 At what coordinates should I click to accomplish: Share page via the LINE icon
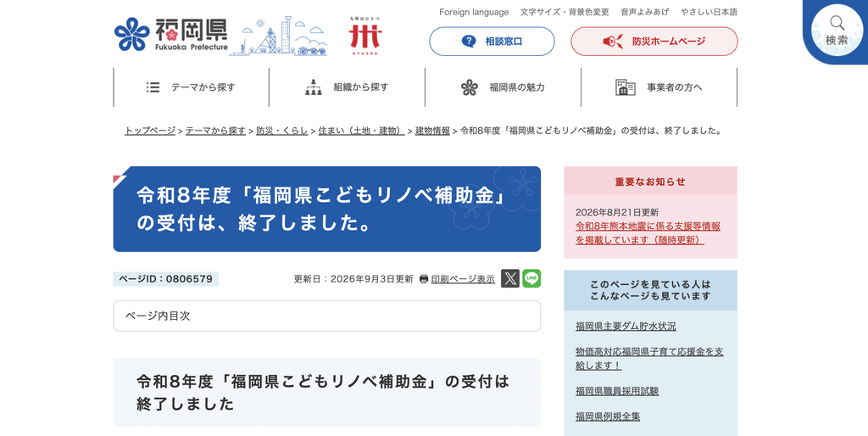click(531, 279)
